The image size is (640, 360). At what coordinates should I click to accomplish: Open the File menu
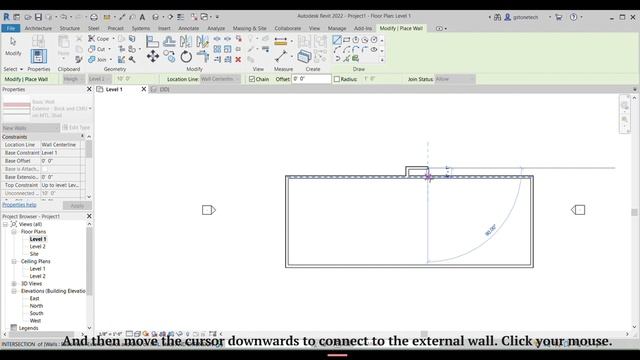tap(11, 28)
